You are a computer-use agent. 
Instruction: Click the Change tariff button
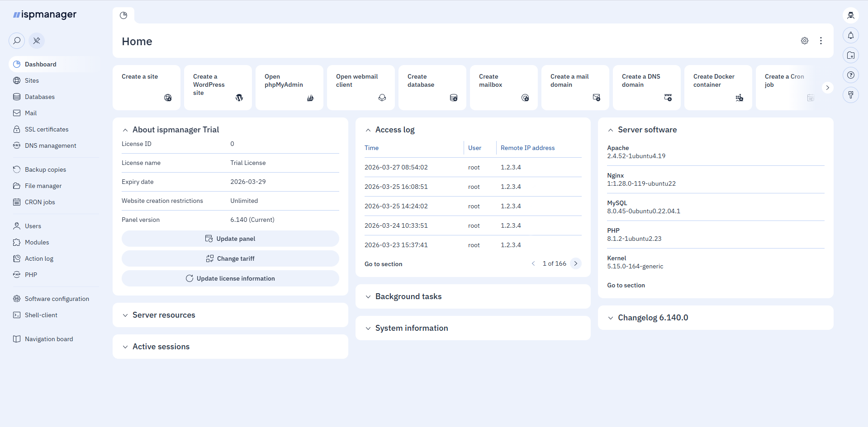(x=230, y=258)
